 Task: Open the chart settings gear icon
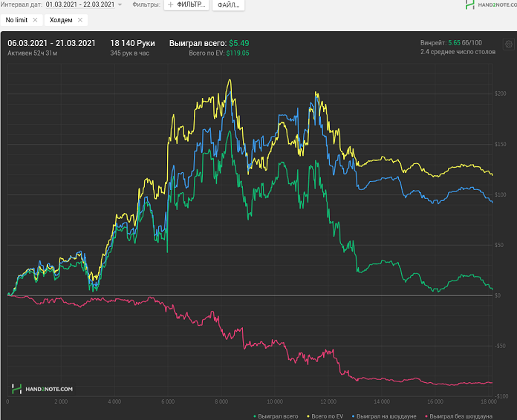(508, 44)
